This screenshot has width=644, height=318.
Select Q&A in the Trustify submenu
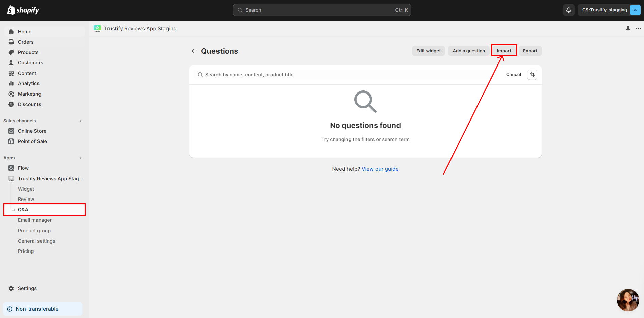[x=23, y=209]
